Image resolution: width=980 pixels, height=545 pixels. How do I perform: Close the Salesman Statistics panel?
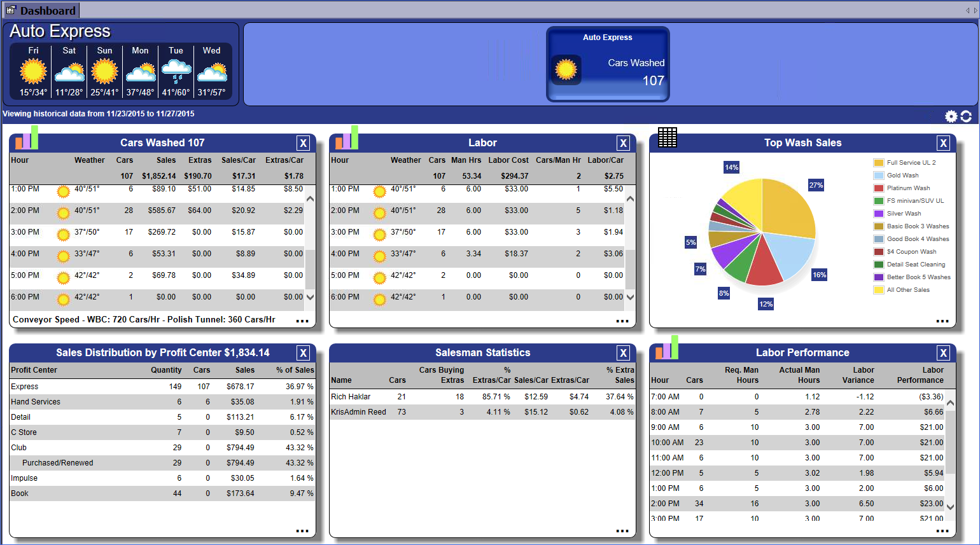pyautogui.click(x=624, y=354)
